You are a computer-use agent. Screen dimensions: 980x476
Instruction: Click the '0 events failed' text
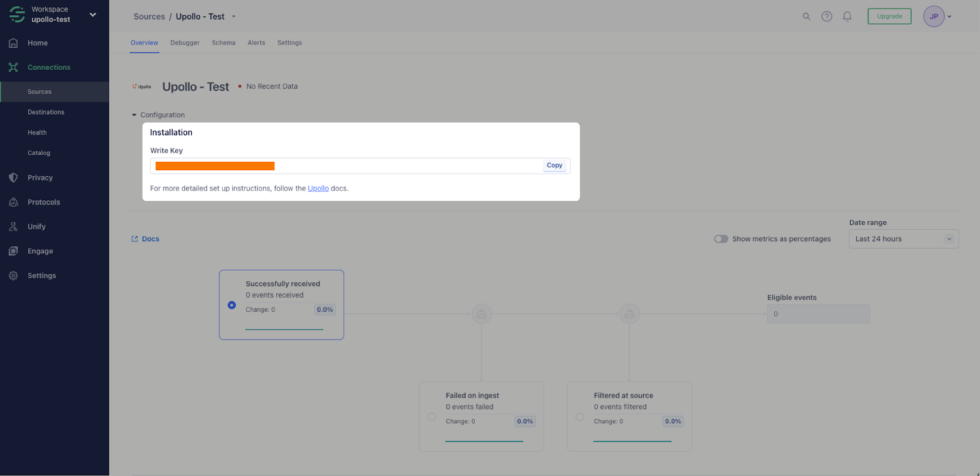coord(469,407)
